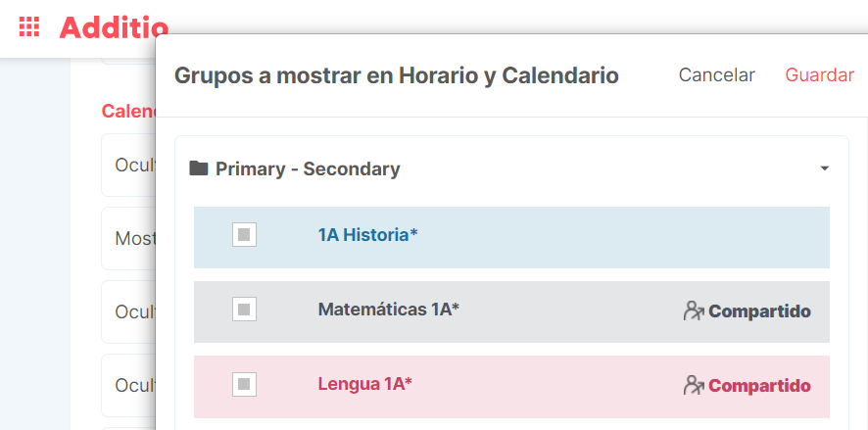Cancel the groups dialog
This screenshot has height=430, width=868.
tap(717, 75)
